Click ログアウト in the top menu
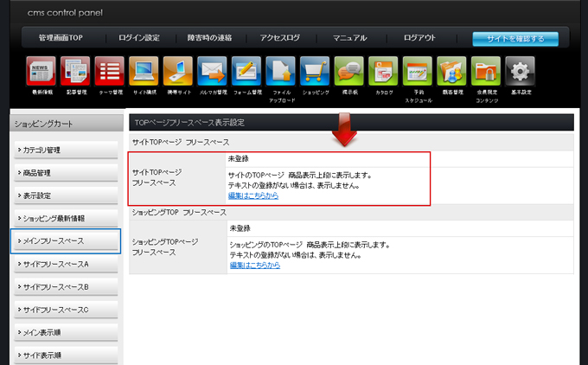 (x=419, y=38)
